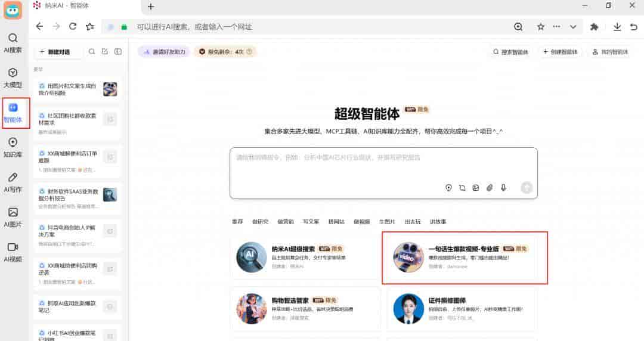Switch to the 搭网站 category tab
644x341 pixels.
click(x=336, y=221)
